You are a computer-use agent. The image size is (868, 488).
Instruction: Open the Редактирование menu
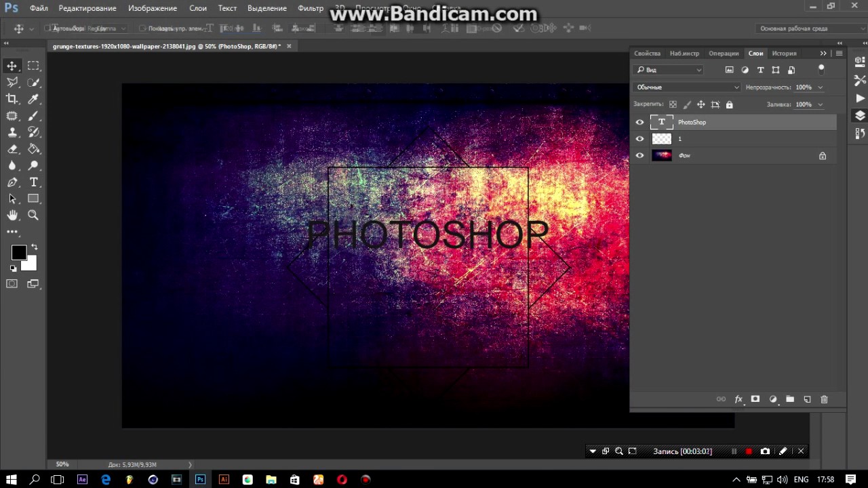tap(87, 8)
